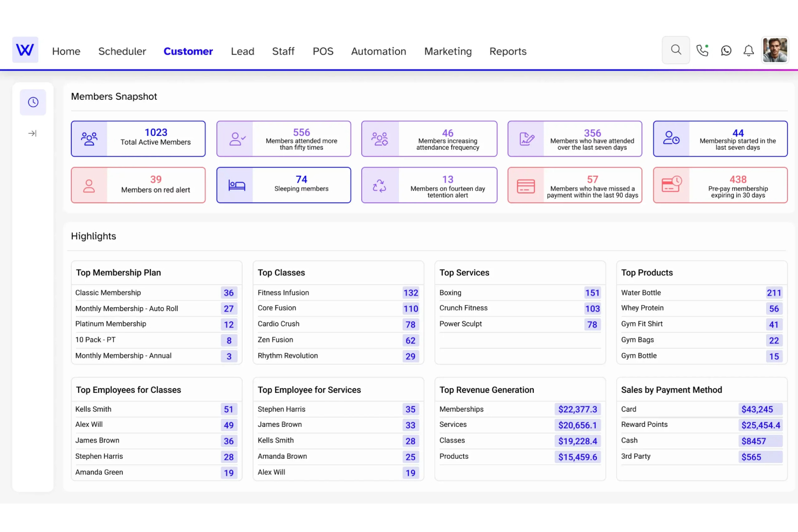Click the fourteen day retention alert icon
Screen dimensions: 798x532
click(x=380, y=185)
